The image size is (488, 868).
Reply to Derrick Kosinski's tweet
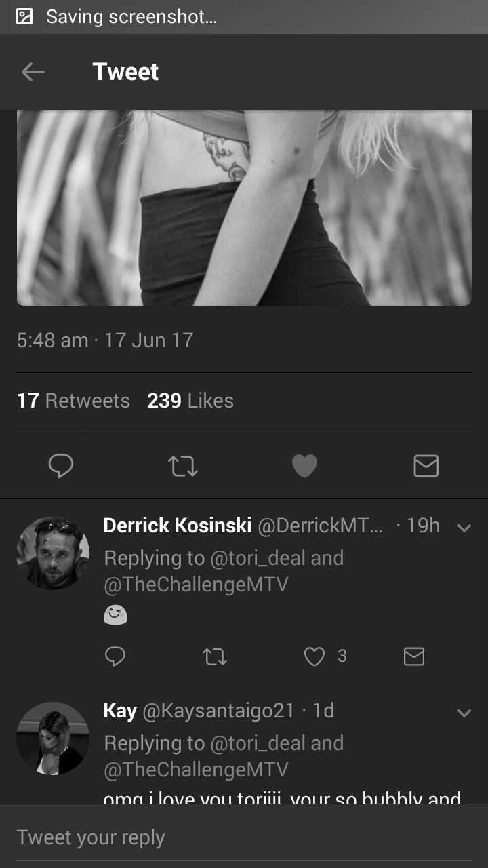point(115,656)
